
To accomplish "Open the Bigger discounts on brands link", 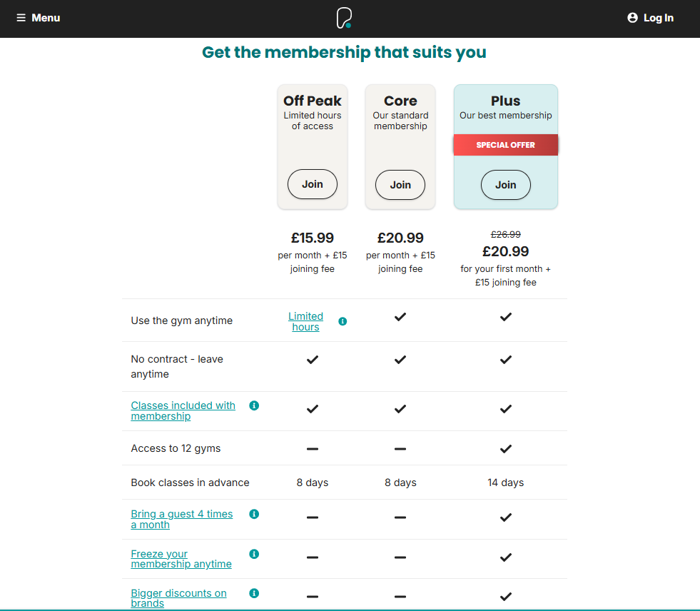I will (178, 598).
